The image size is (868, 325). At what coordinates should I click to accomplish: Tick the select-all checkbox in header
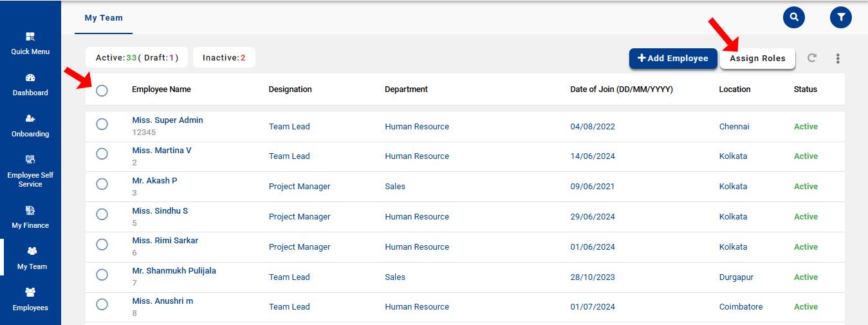tap(102, 91)
